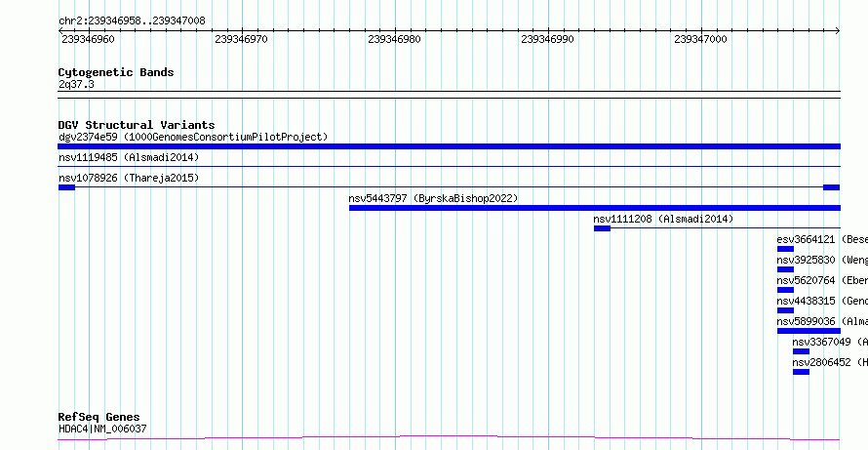The width and height of the screenshot is (868, 450).
Task: Click ruler position 239346980
Action: pyautogui.click(x=395, y=39)
